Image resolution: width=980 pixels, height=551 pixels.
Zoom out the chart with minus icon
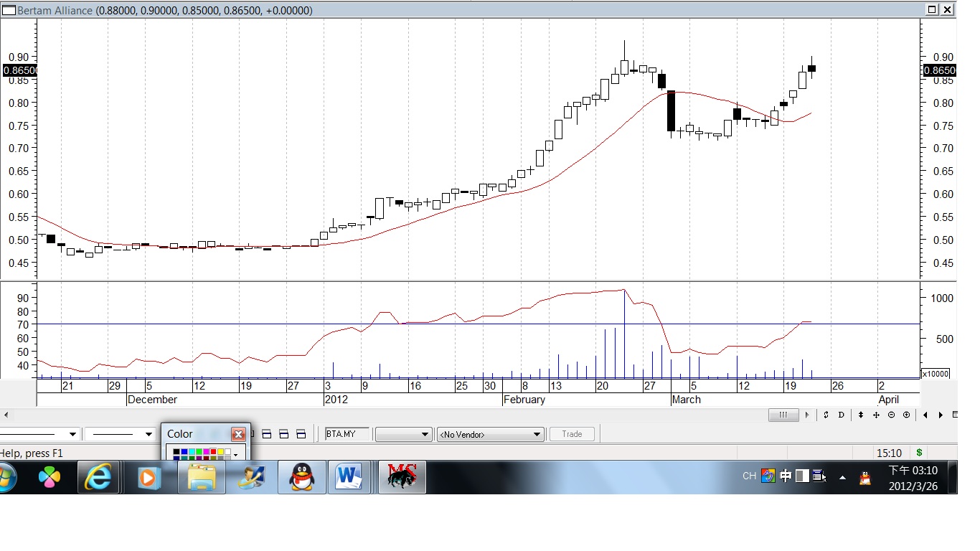tap(891, 415)
